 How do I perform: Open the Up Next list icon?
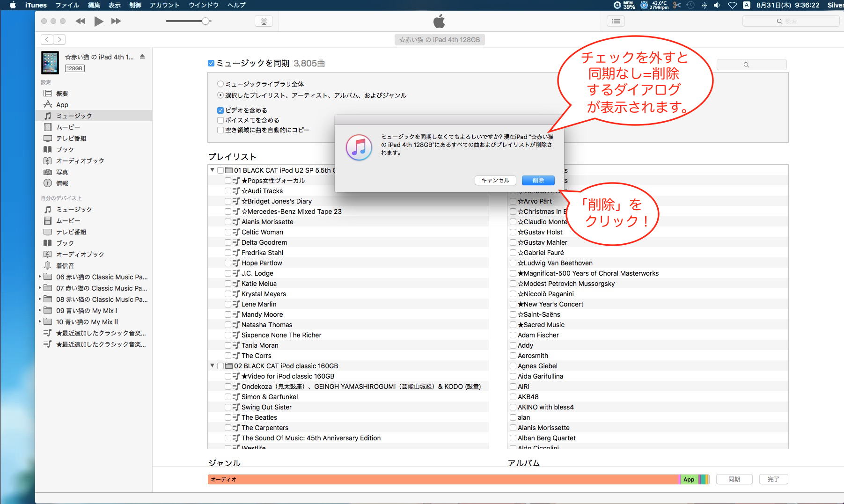pyautogui.click(x=616, y=21)
